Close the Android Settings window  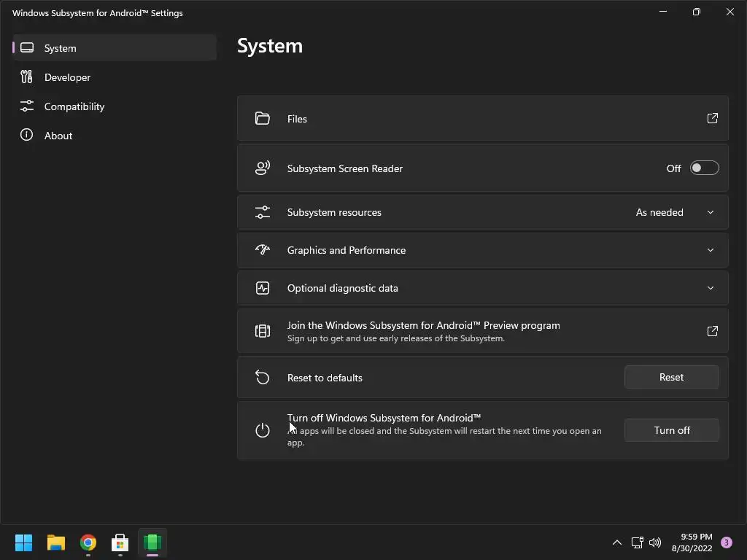coord(729,12)
